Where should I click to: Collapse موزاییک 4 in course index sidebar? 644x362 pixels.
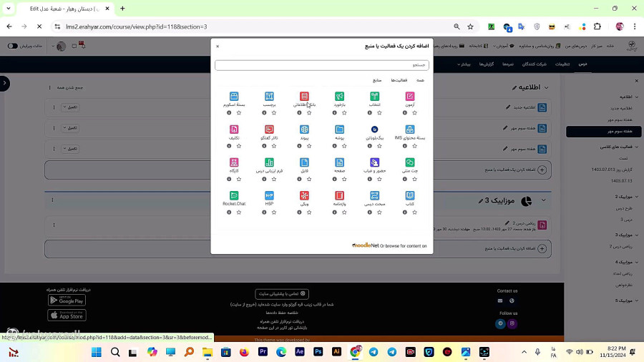tap(637, 263)
